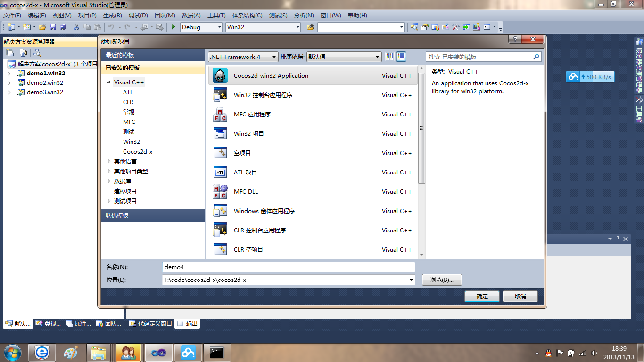Switch to the 输出 bottom tab
The width and height of the screenshot is (644, 362).
[188, 323]
